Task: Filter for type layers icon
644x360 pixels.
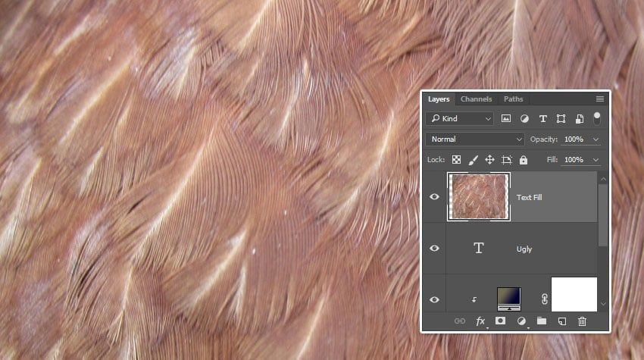Action: (542, 119)
